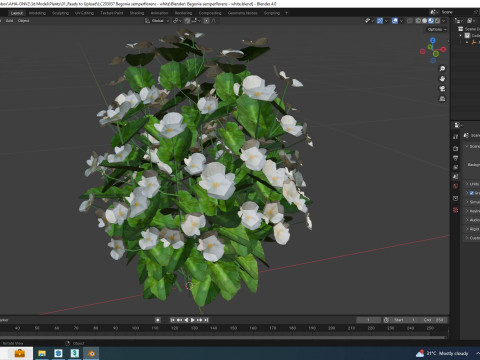Click the Start frame field

click(x=405, y=320)
